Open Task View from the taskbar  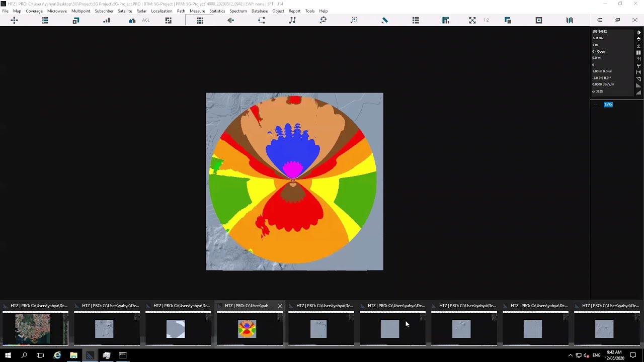(x=40, y=355)
